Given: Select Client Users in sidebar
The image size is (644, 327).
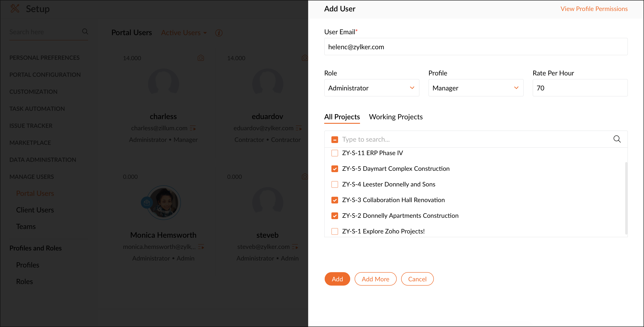Looking at the screenshot, I should (35, 210).
